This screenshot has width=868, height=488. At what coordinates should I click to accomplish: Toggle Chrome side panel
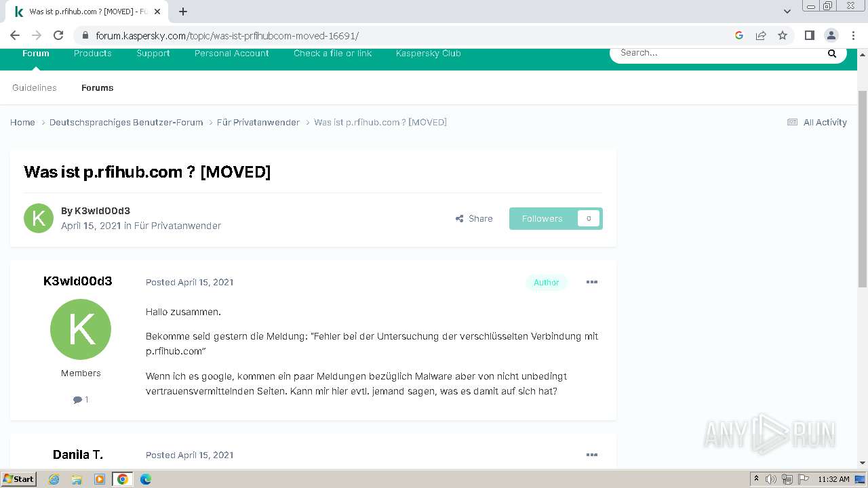point(809,35)
